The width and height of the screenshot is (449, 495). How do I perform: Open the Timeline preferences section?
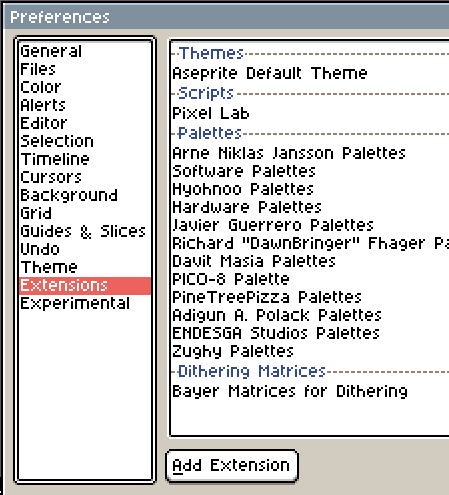point(85,159)
